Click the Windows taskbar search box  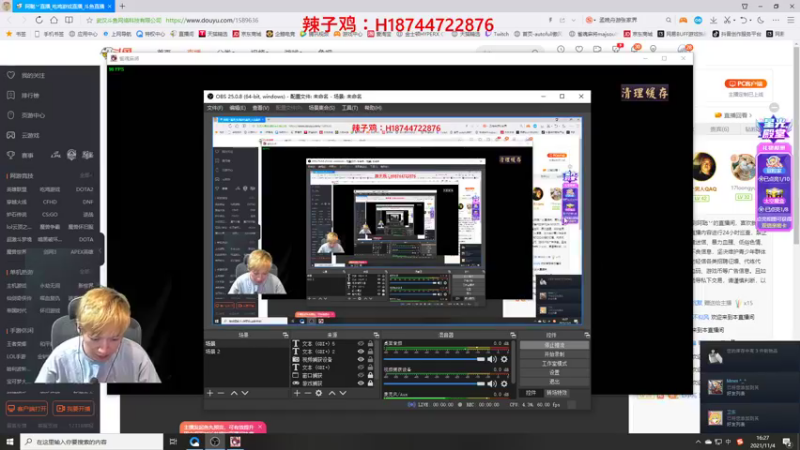pyautogui.click(x=92, y=442)
